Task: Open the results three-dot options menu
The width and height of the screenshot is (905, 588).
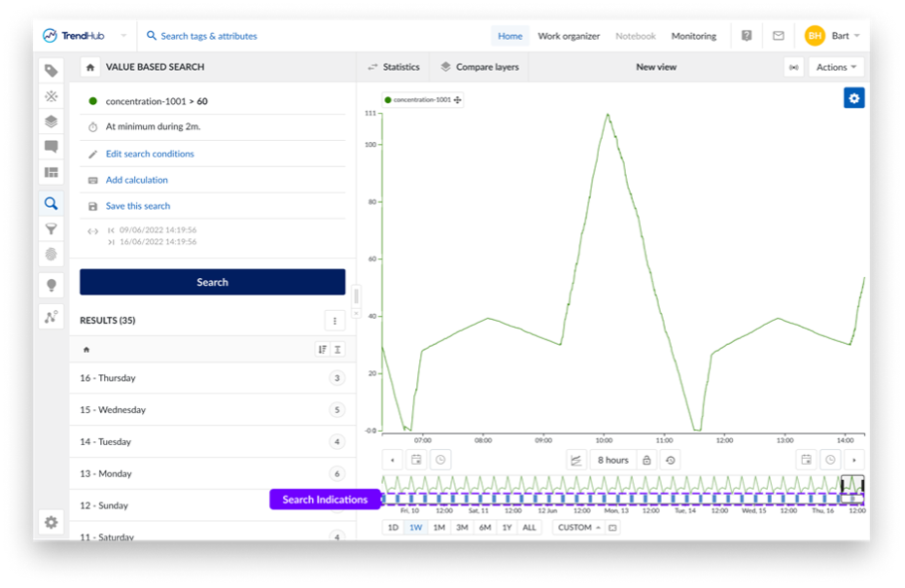Action: click(x=334, y=321)
